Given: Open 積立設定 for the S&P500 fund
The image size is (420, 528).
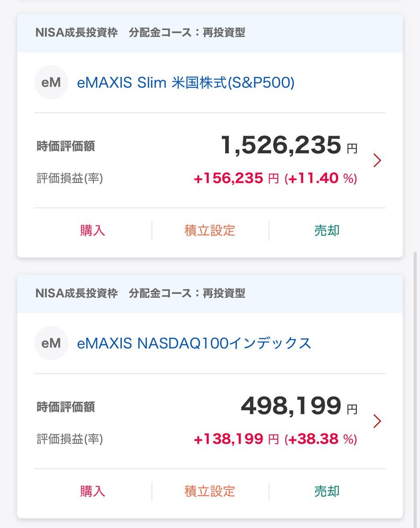Looking at the screenshot, I should [210, 231].
